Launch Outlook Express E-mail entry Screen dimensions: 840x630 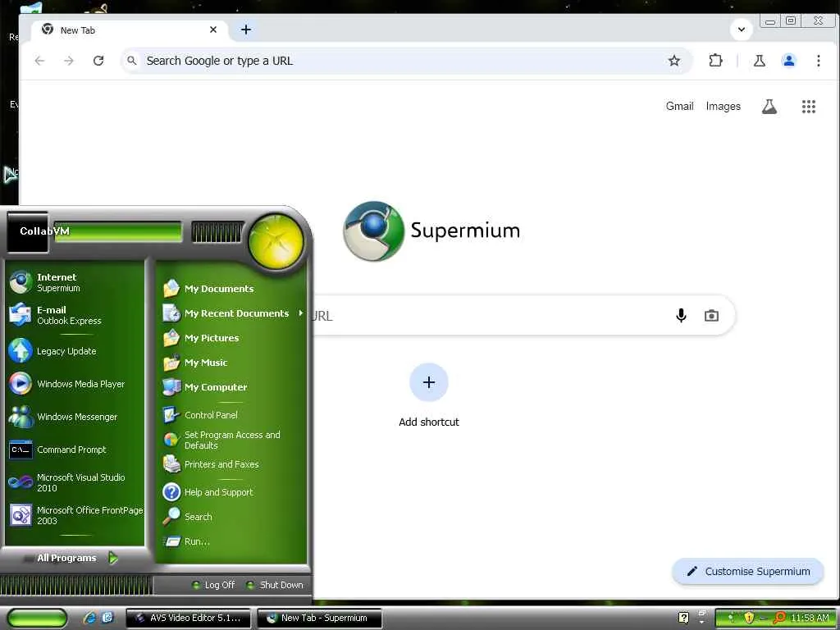pyautogui.click(x=75, y=315)
